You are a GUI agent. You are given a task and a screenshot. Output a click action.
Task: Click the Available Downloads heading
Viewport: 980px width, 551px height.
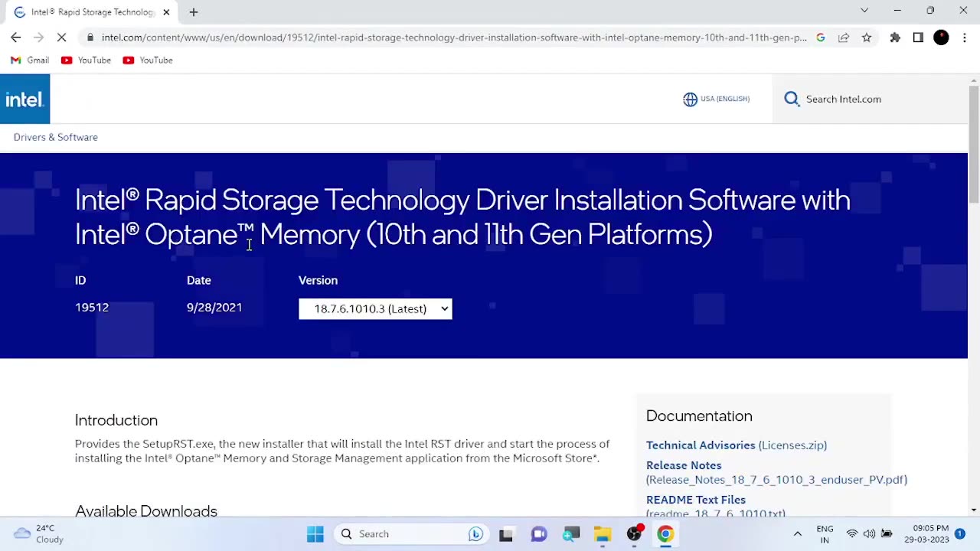point(146,510)
